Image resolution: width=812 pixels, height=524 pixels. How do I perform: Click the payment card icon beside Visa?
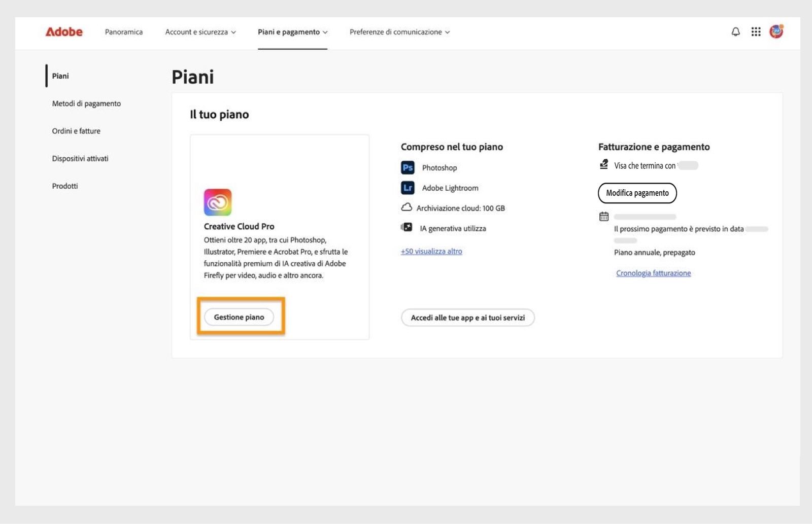point(604,164)
